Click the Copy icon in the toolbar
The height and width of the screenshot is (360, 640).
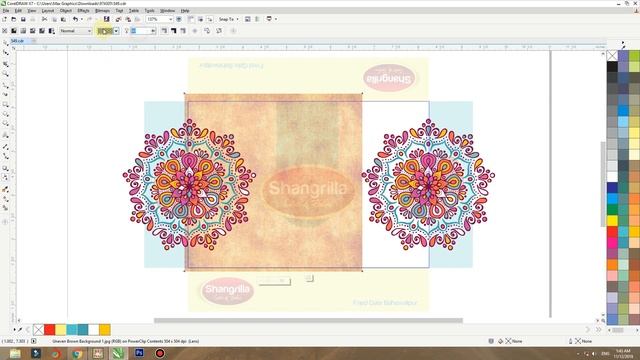(x=54, y=19)
